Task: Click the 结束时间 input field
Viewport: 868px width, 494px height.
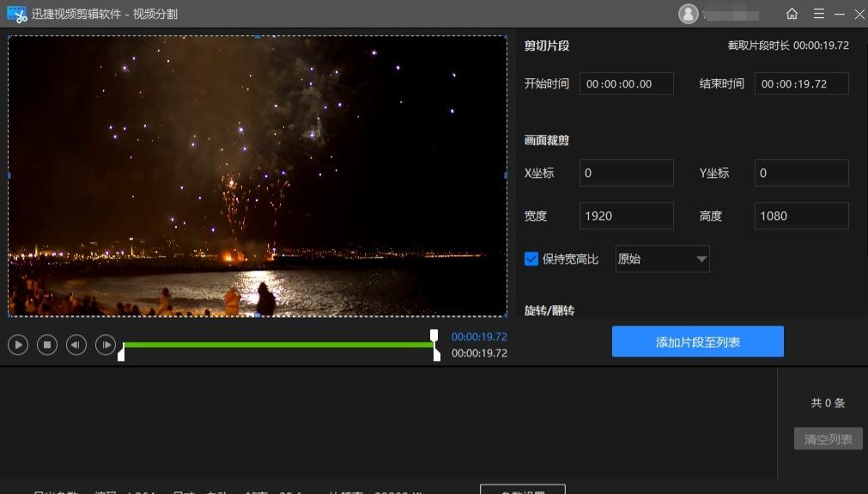Action: coord(801,84)
